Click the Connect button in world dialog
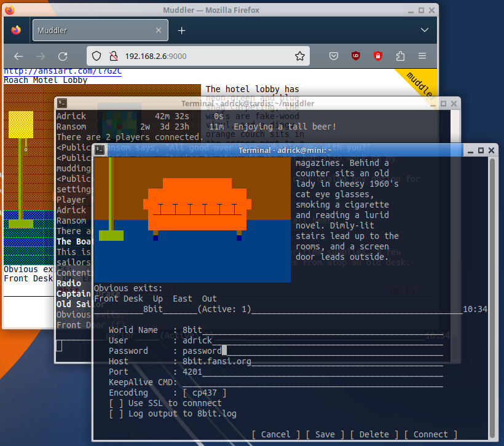 (431, 434)
